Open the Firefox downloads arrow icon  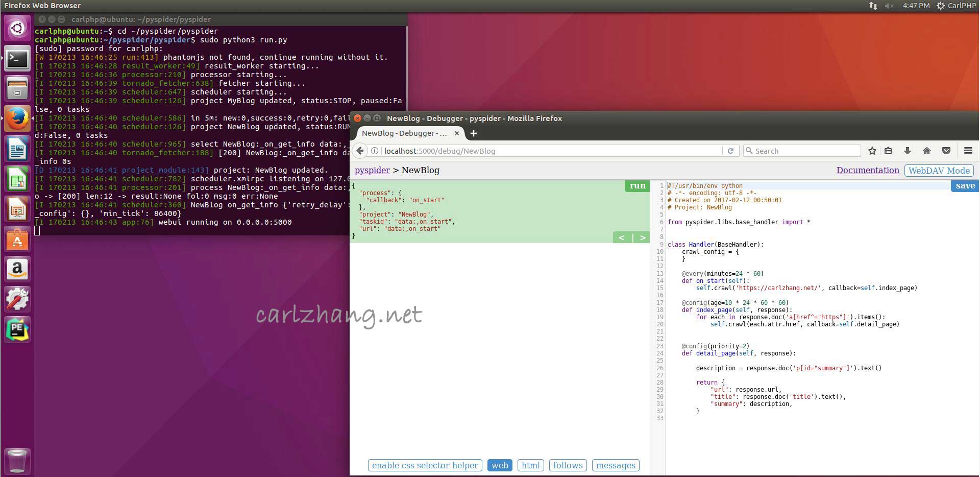pyautogui.click(x=907, y=151)
